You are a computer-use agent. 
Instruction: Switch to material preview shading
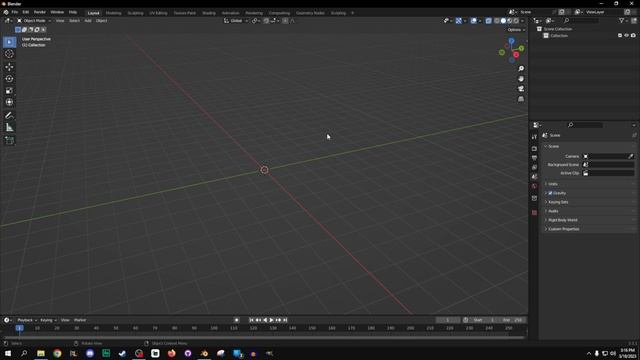pyautogui.click(x=510, y=21)
